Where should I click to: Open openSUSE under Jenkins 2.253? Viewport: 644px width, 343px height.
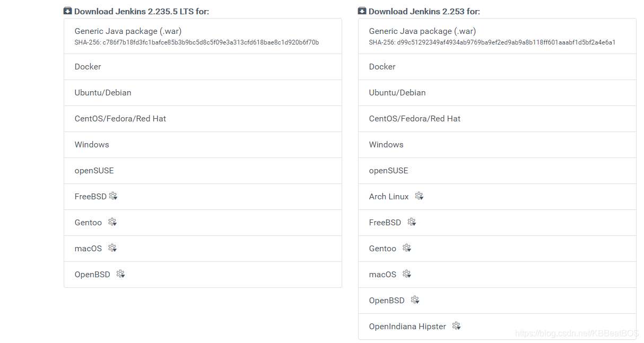point(497,171)
